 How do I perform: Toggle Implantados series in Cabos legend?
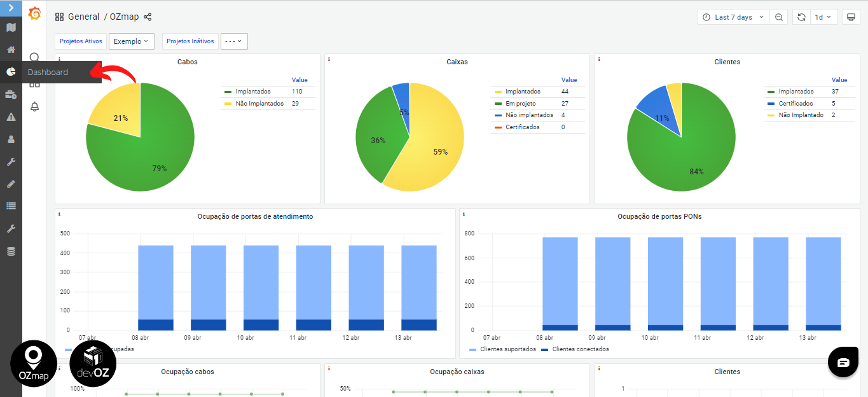coord(252,92)
